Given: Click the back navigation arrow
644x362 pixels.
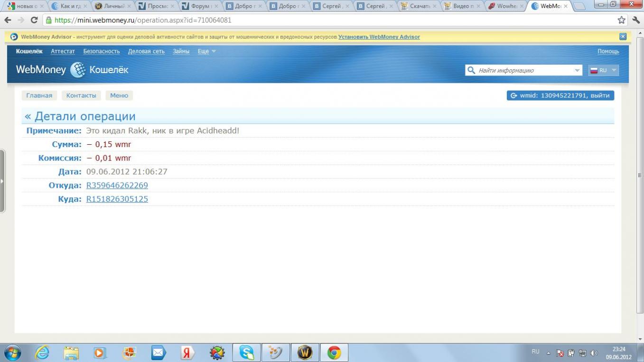Looking at the screenshot, I should click(x=8, y=20).
